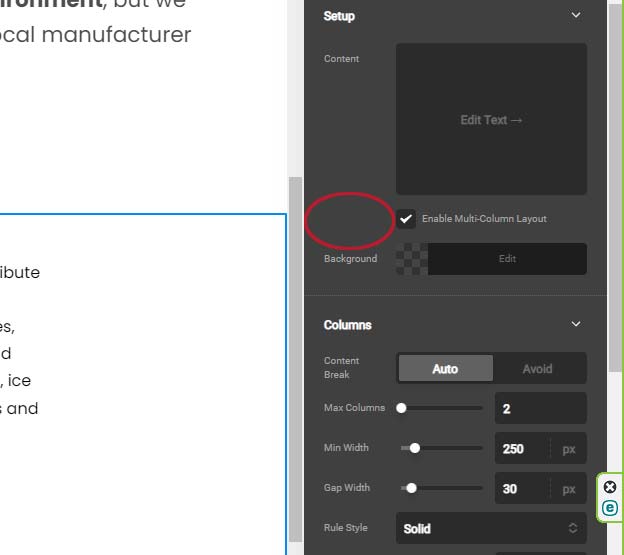This screenshot has height=555, width=624.
Task: Disable the Enable Multi-Column Layout checkbox
Action: (x=406, y=219)
